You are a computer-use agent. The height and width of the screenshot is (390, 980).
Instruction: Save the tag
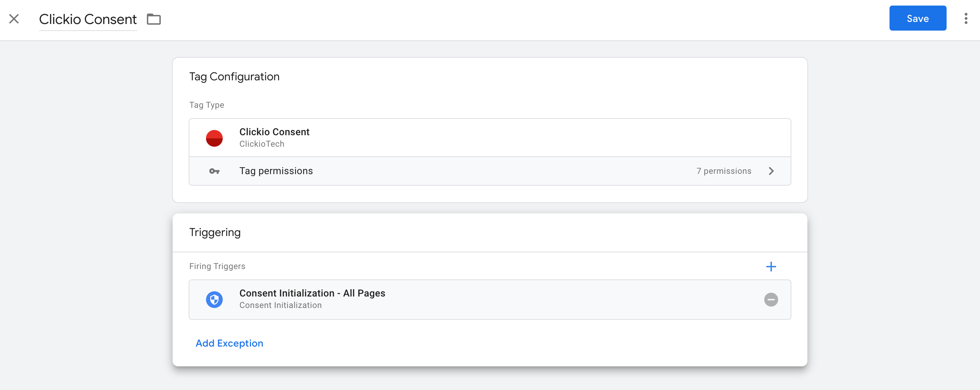click(917, 18)
